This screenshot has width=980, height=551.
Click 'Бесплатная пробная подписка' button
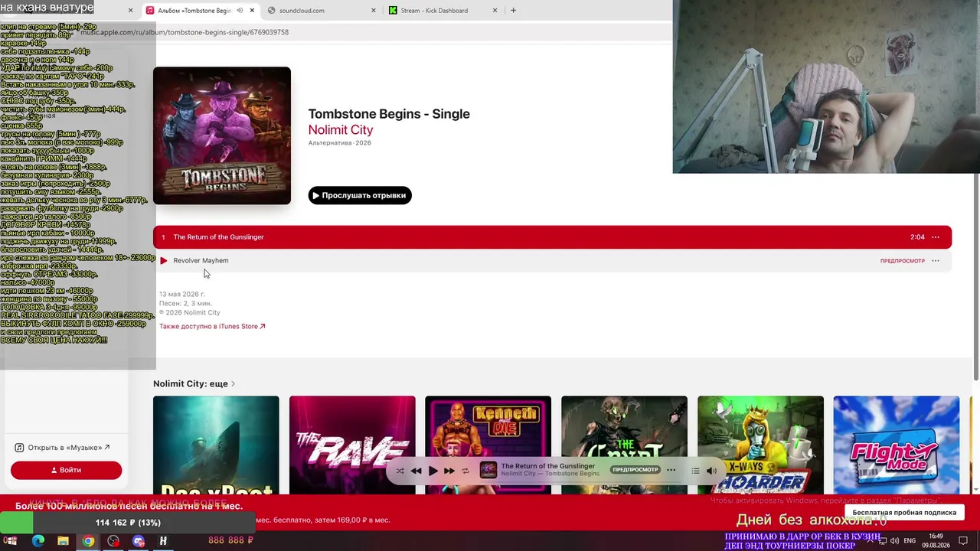point(904,513)
